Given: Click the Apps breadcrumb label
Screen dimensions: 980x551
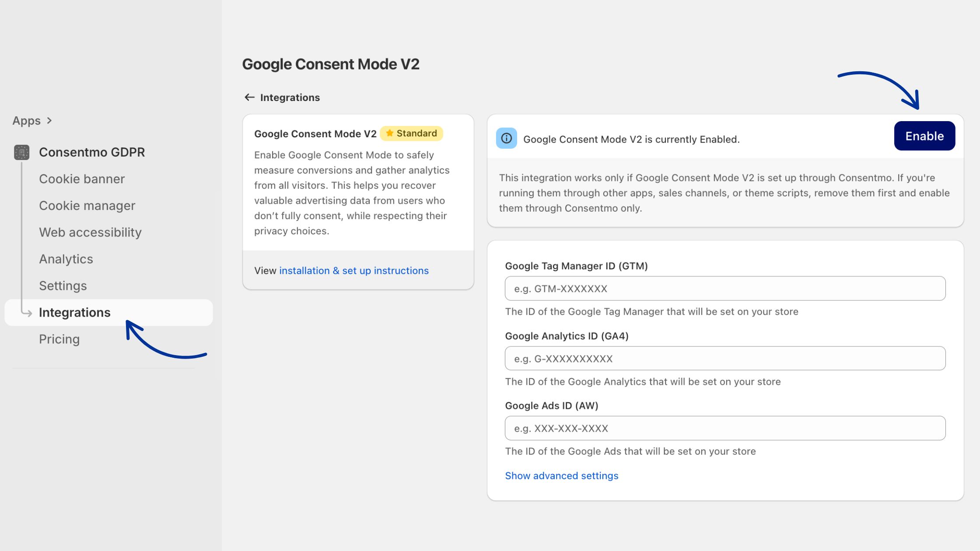Looking at the screenshot, I should (x=26, y=120).
